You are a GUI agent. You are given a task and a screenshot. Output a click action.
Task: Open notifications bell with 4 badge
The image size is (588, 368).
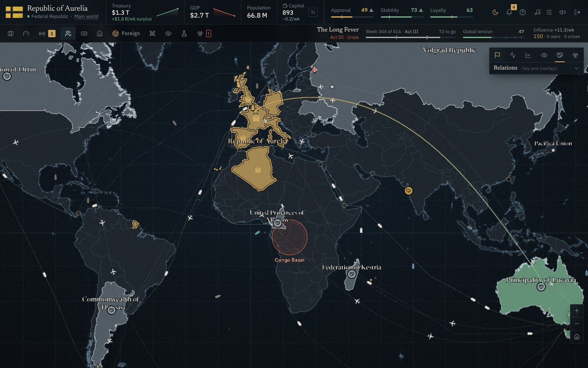click(x=509, y=12)
